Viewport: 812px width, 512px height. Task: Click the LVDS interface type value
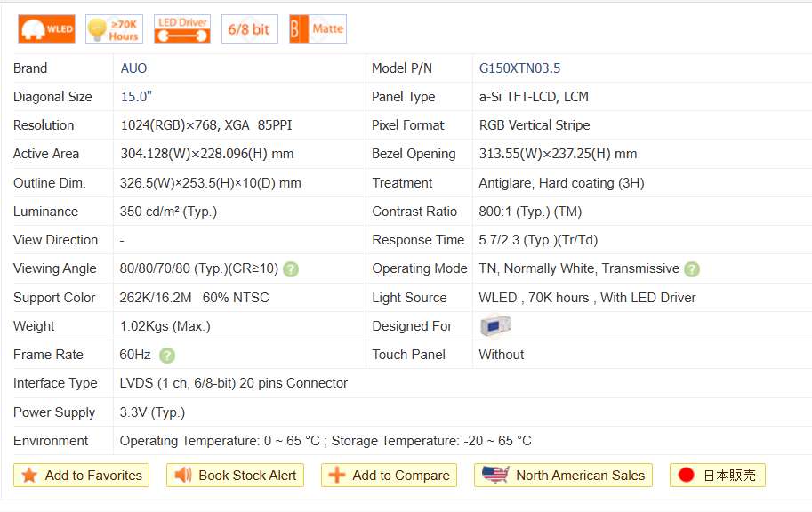(x=234, y=383)
